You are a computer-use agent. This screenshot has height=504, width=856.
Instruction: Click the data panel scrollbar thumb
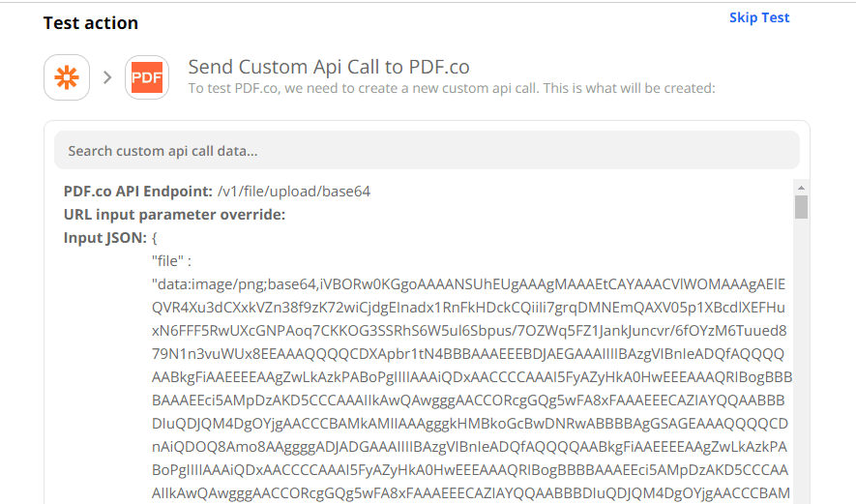[x=801, y=207]
